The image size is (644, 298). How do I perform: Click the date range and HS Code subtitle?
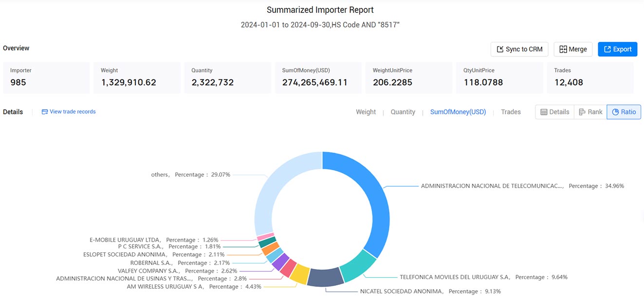[320, 25]
